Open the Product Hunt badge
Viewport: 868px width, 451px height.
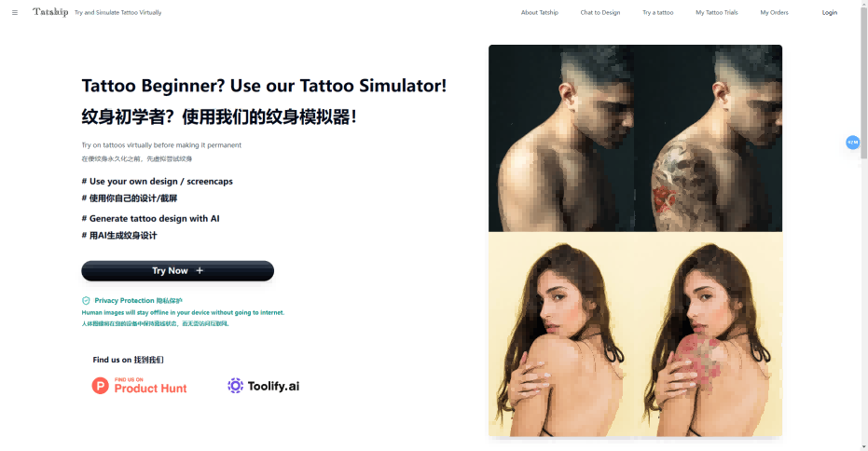(140, 386)
